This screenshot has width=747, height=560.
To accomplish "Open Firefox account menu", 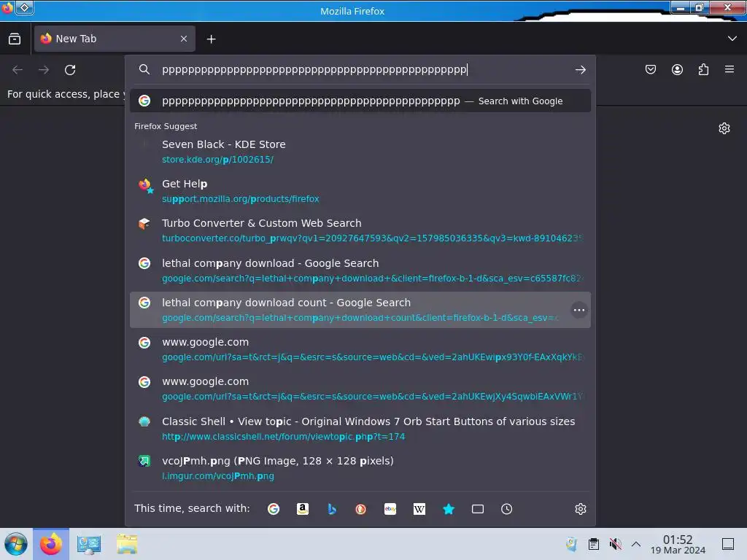I will tap(677, 69).
